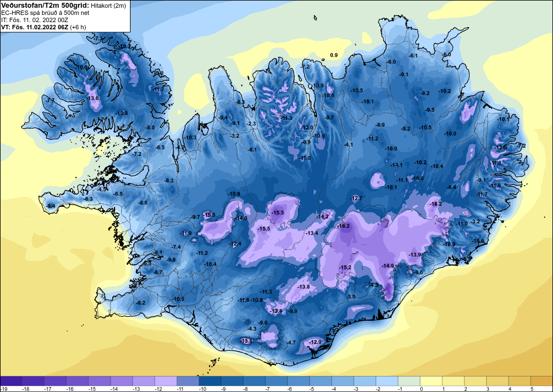Screen dimensions: 553x392
Task: Click the -14.1 temperature label
Action: point(396,165)
